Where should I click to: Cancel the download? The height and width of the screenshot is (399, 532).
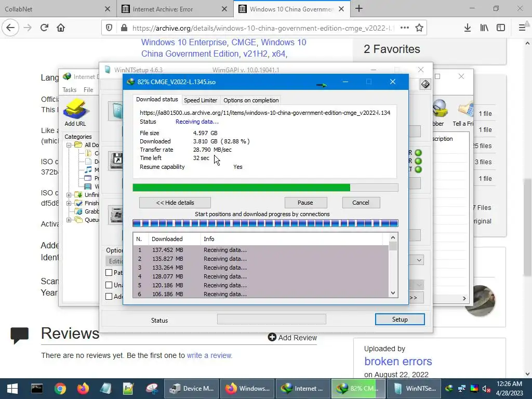tap(361, 203)
